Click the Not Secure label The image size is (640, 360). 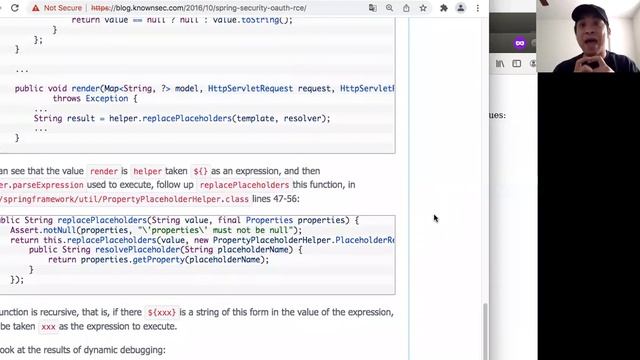coord(63,8)
